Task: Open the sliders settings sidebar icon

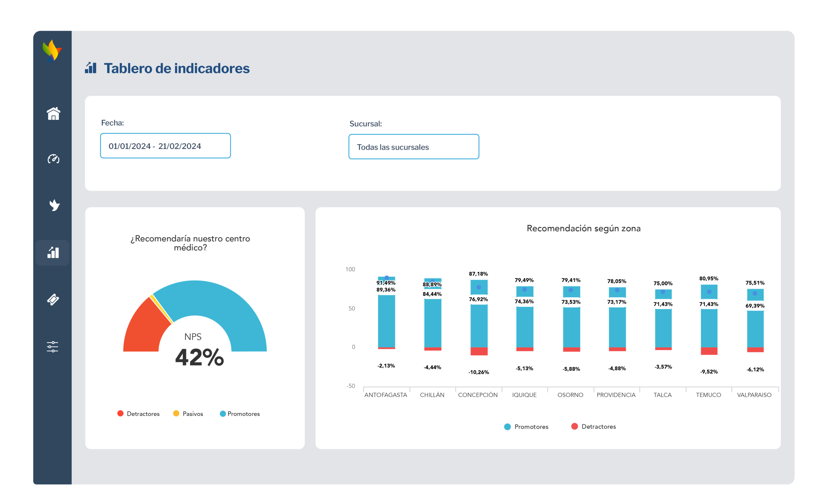Action: pos(52,347)
